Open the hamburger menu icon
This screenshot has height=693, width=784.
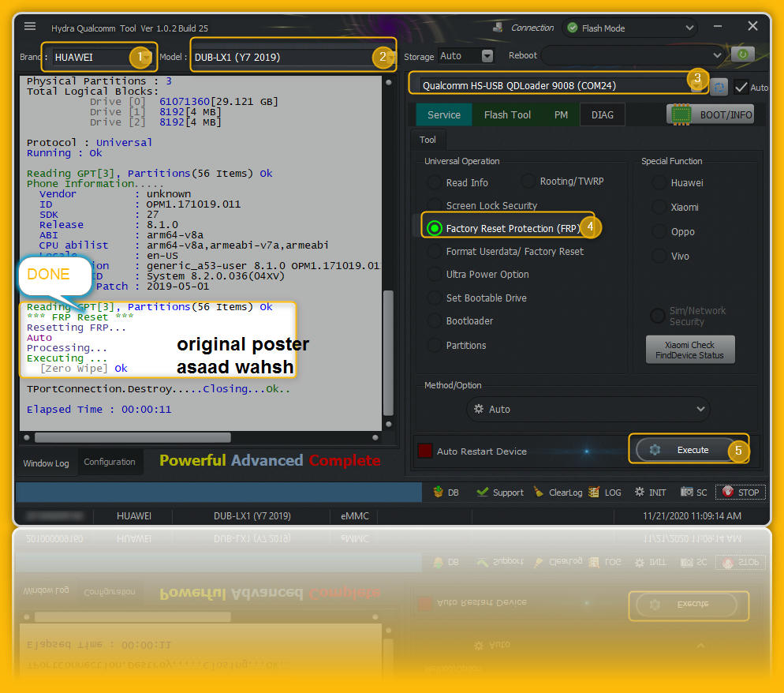pyautogui.click(x=30, y=26)
